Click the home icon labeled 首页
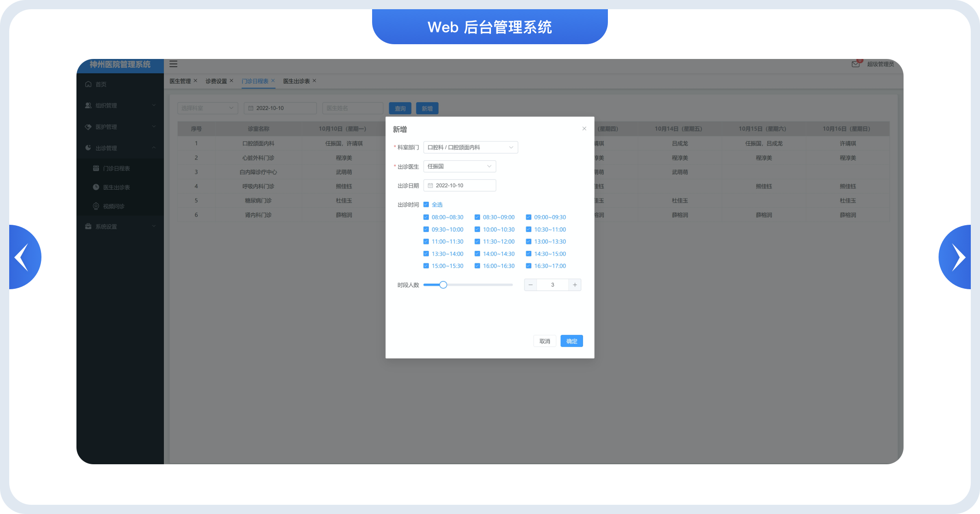 pos(88,84)
